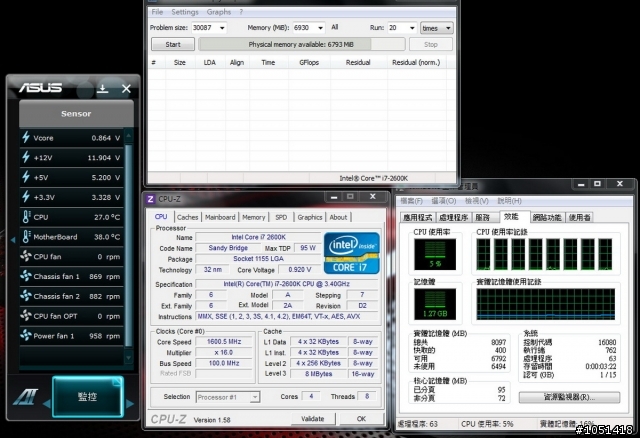The height and width of the screenshot is (438, 640).
Task: Click the ASUS panel download/minimize icon
Action: click(102, 89)
